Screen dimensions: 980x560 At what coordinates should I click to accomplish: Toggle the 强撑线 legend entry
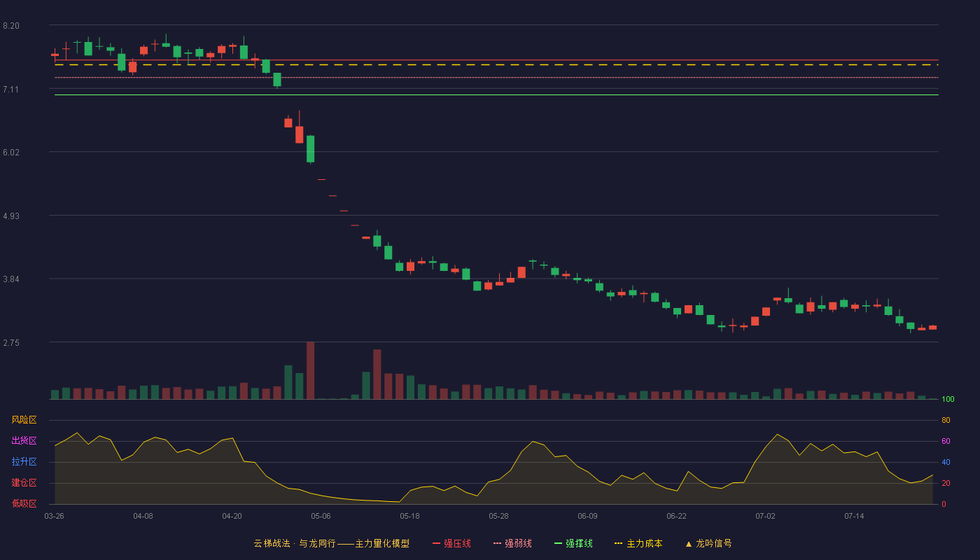click(x=573, y=543)
